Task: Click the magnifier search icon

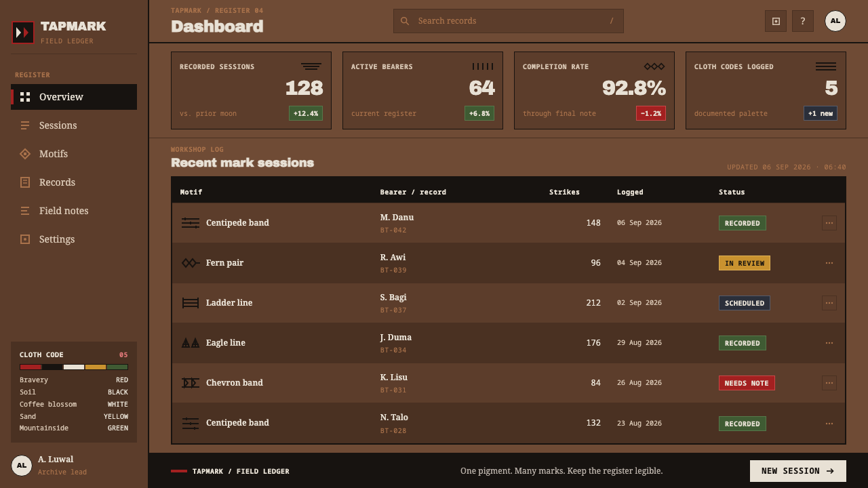Action: pos(405,21)
